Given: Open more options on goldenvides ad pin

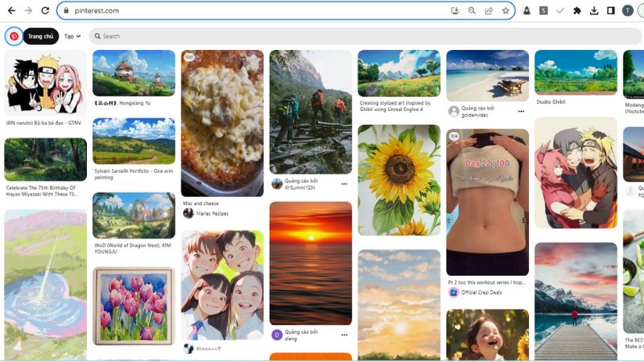Looking at the screenshot, I should coord(521,111).
